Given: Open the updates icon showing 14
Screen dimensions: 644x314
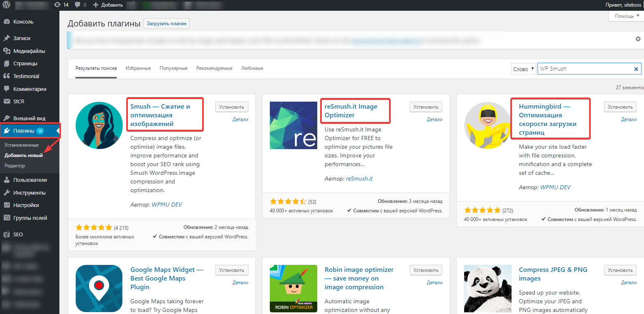Looking at the screenshot, I should pyautogui.click(x=61, y=5).
